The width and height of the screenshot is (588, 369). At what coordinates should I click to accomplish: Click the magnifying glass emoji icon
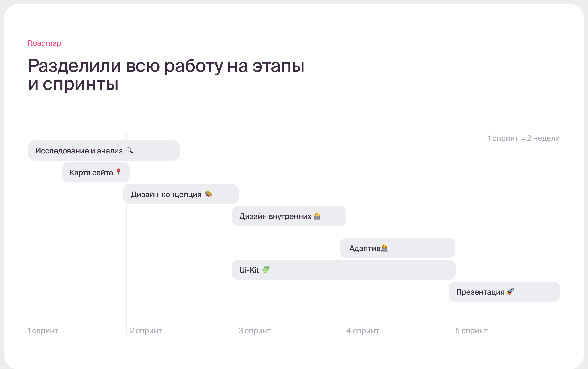(x=130, y=150)
